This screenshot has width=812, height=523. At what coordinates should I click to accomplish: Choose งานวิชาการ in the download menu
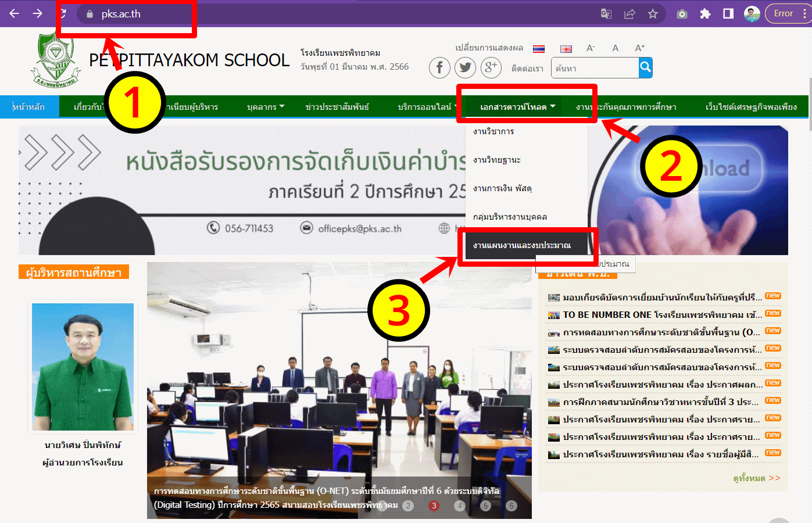pos(493,131)
